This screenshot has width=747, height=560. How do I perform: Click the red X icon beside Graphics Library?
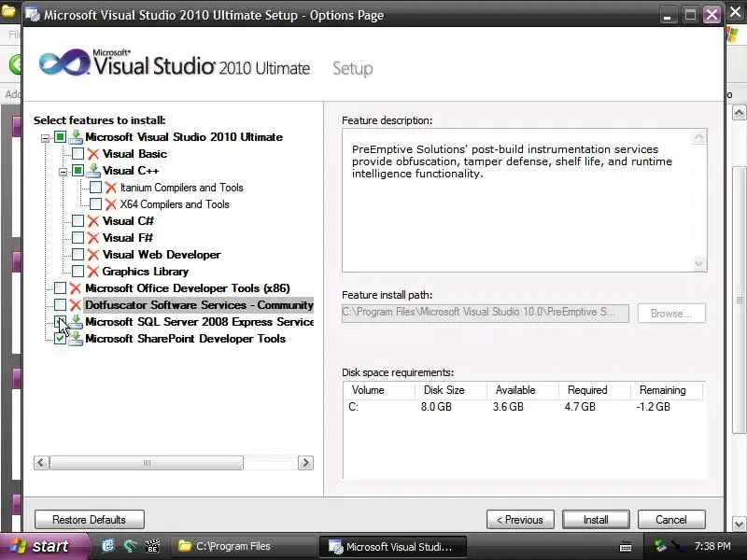pos(93,272)
